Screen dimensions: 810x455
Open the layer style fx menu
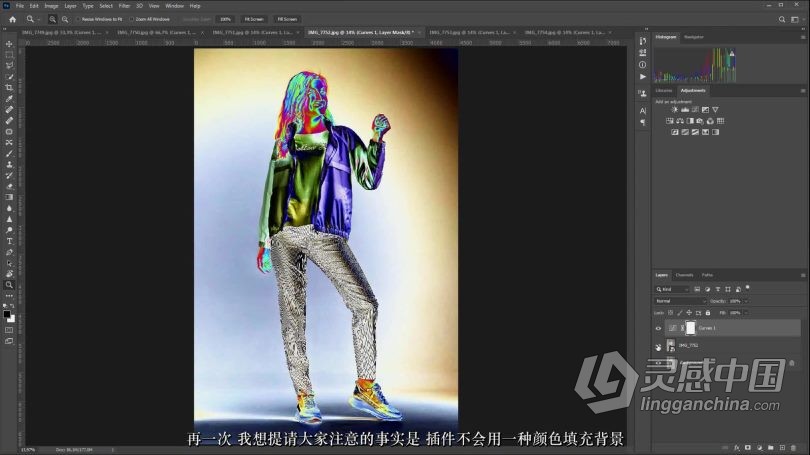tap(737, 448)
